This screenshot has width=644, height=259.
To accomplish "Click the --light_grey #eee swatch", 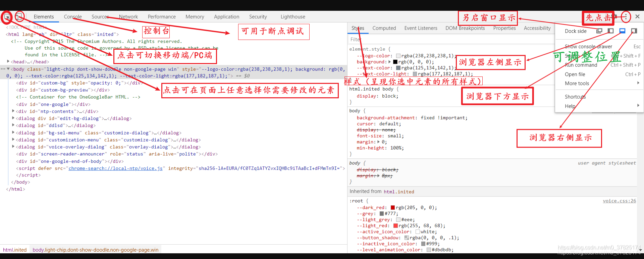I will click(x=398, y=220).
